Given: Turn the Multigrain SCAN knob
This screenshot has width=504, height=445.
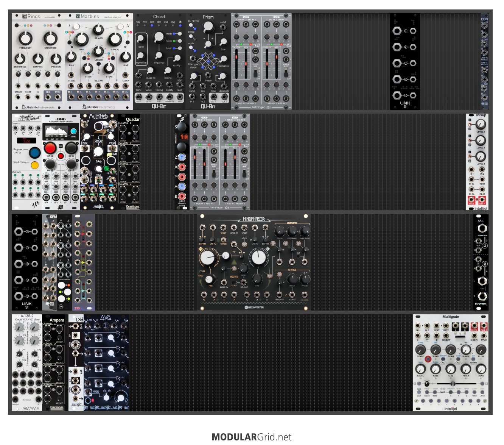Looking at the screenshot, I should pyautogui.click(x=451, y=349).
